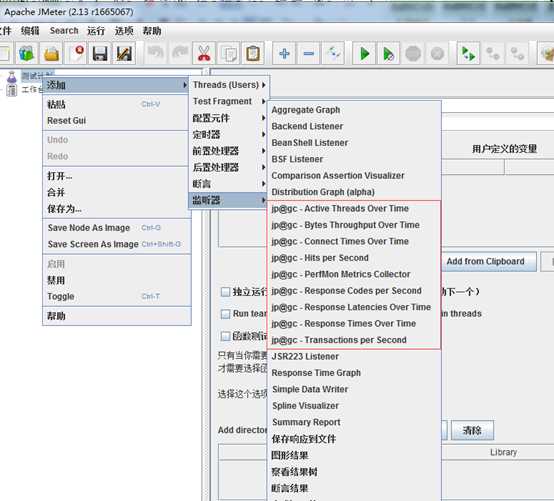Click the Save As icon

pos(124,54)
